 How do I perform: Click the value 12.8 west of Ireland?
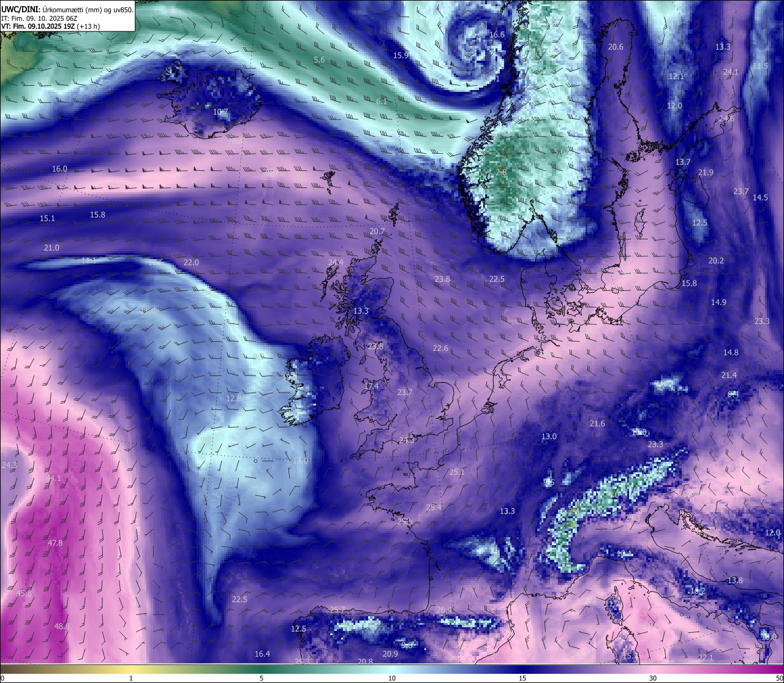click(x=233, y=399)
